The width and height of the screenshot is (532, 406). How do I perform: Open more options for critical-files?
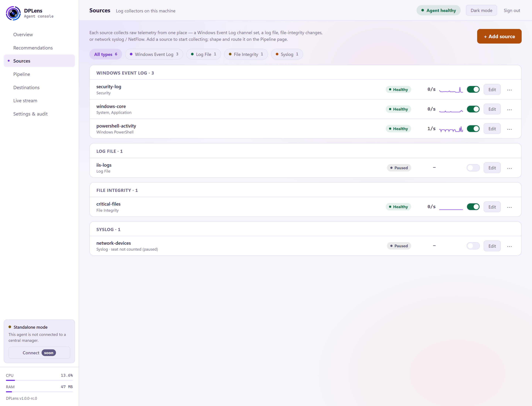(509, 207)
